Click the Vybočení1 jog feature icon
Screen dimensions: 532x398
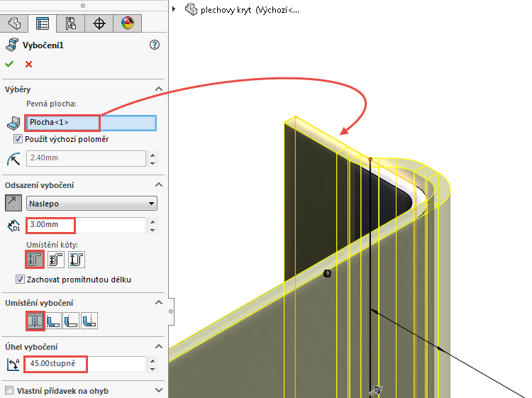click(x=12, y=45)
